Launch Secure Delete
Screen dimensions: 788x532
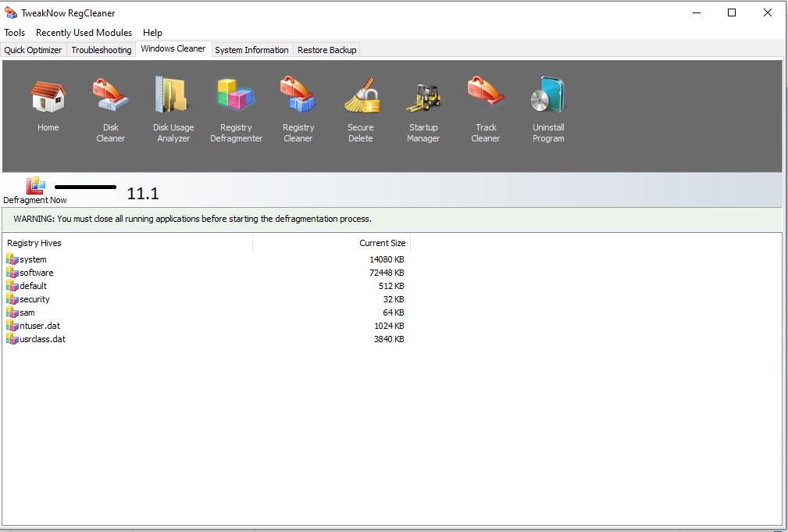361,95
